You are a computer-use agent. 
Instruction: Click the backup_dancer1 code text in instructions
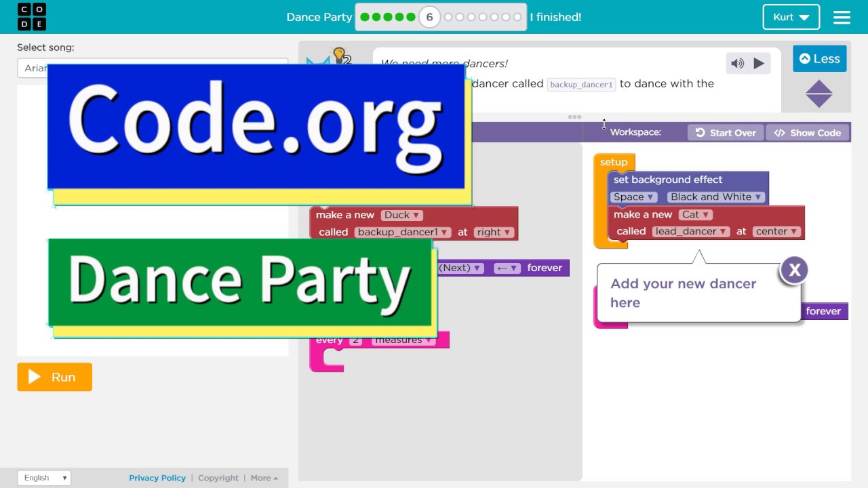pyautogui.click(x=581, y=85)
